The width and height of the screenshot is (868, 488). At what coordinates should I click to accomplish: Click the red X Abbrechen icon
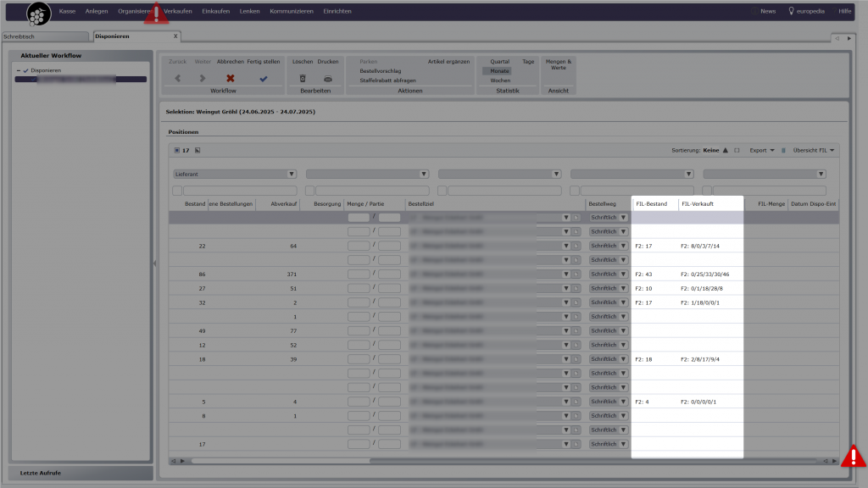click(x=230, y=78)
